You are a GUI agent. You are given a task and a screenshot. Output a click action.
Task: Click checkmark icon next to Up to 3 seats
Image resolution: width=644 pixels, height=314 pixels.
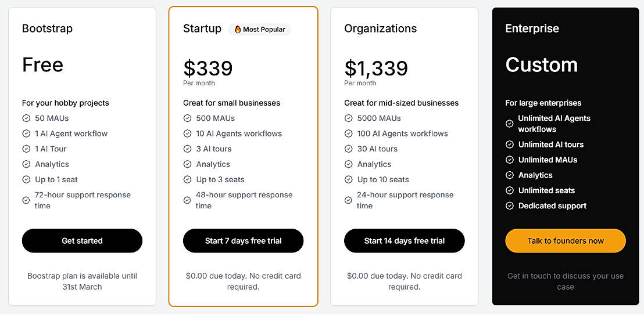(187, 180)
